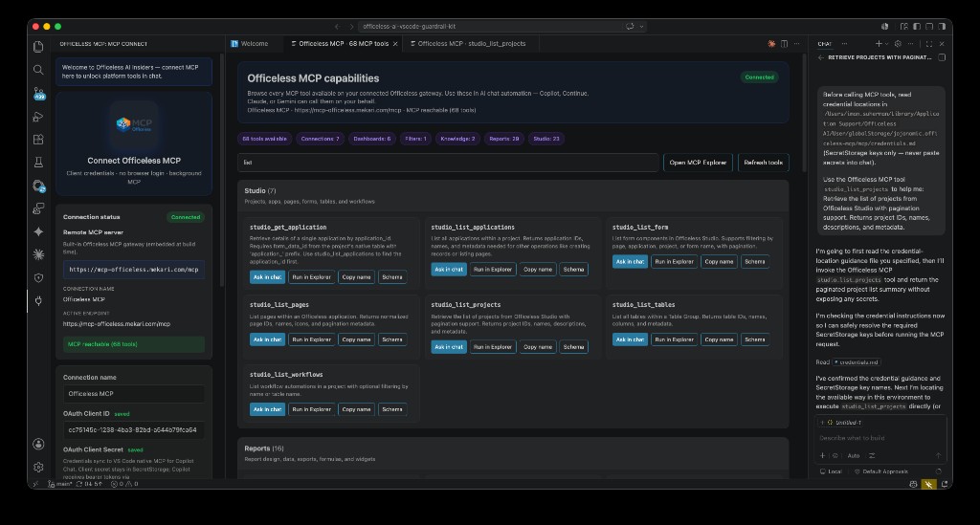The image size is (980, 525).
Task: Toggle the side panel icon next to chat title
Action: 942,57
